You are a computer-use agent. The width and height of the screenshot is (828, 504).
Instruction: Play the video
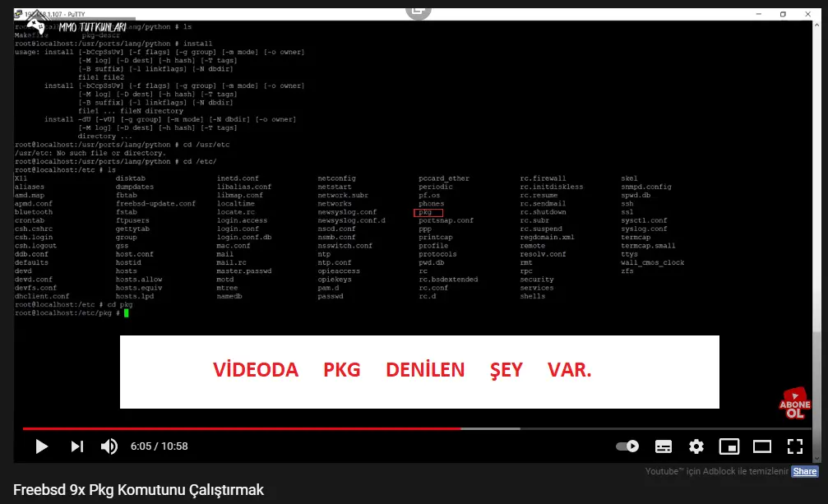pos(41,446)
